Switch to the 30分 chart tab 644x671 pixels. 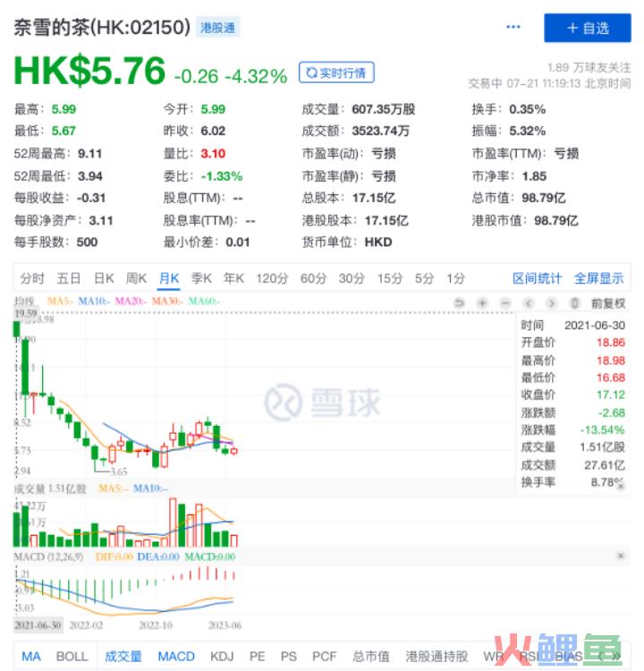(352, 278)
